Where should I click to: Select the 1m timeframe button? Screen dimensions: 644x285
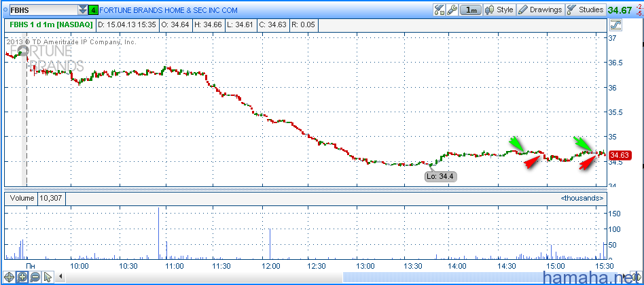click(471, 10)
